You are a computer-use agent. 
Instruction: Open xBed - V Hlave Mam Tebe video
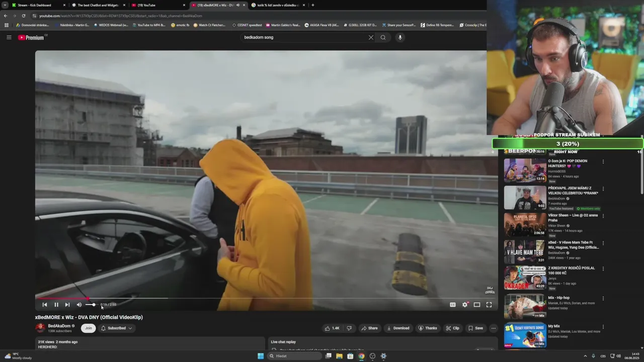pos(525,251)
